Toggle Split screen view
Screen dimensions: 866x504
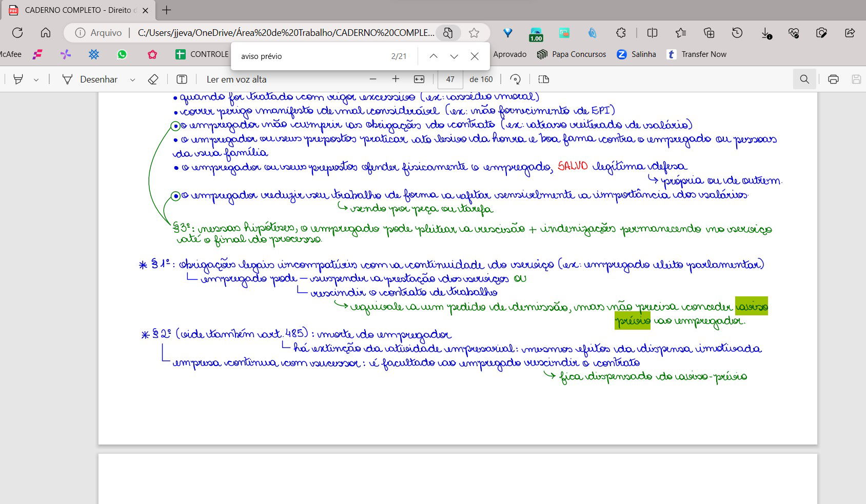click(652, 33)
